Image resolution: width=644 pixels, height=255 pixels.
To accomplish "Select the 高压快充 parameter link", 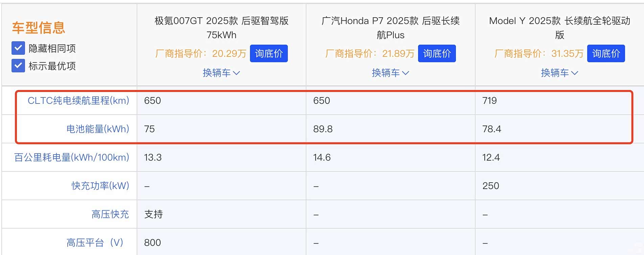I will (110, 214).
